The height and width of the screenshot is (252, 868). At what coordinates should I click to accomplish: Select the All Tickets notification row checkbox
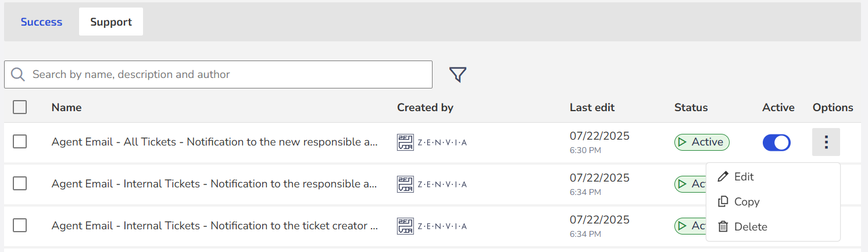pyautogui.click(x=20, y=141)
